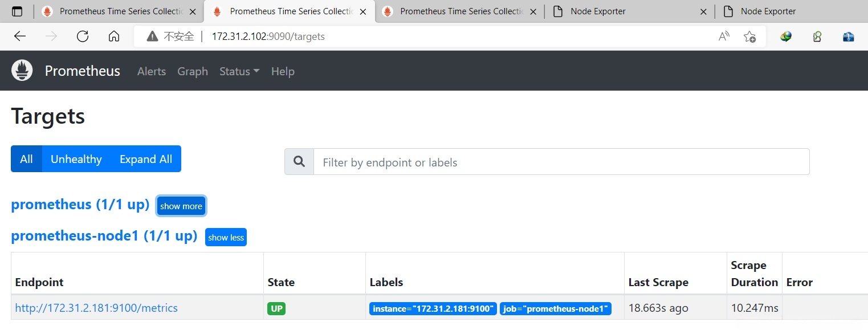The width and height of the screenshot is (868, 334).
Task: Reload the page with the refresh icon
Action: point(83,36)
